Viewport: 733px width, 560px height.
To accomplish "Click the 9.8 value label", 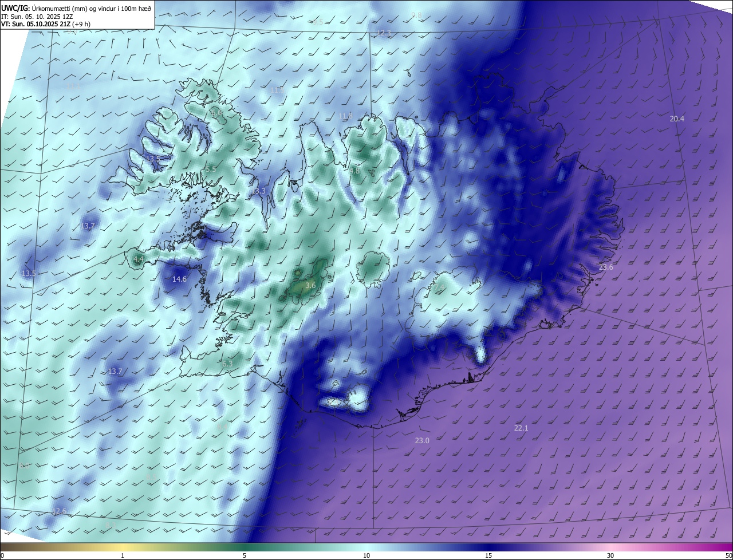I will 416,15.
